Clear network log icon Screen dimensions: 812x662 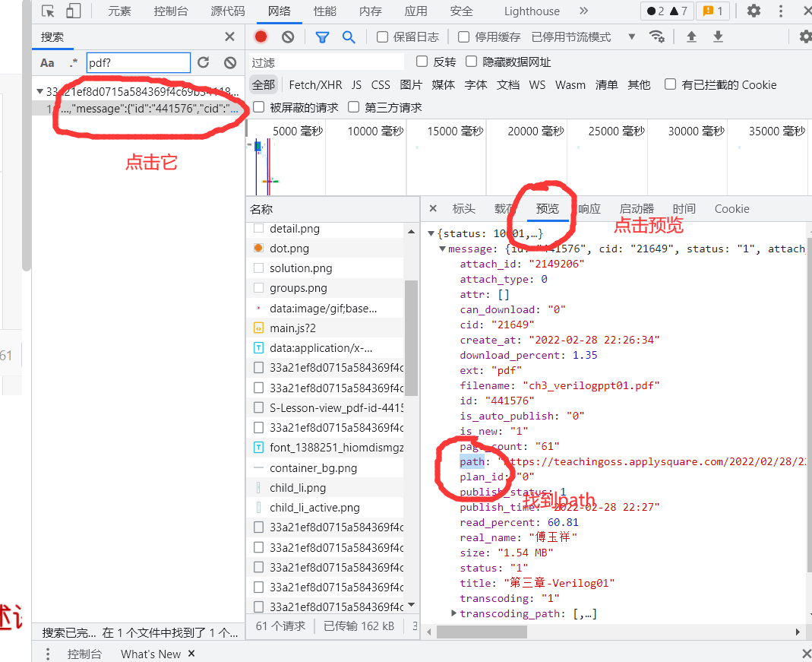(288, 36)
